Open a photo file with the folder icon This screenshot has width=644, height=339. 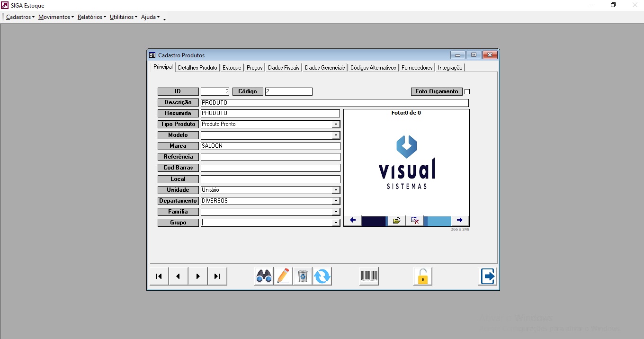point(397,221)
